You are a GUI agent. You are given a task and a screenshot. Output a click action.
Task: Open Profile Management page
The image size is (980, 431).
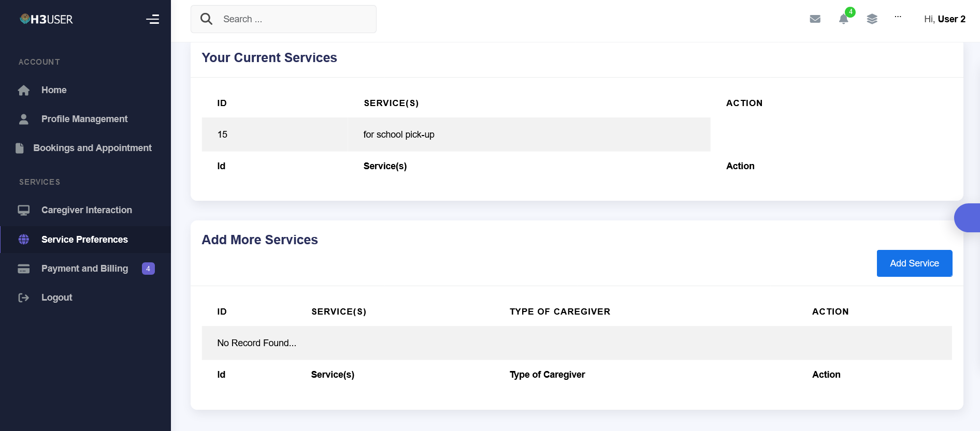pos(84,119)
